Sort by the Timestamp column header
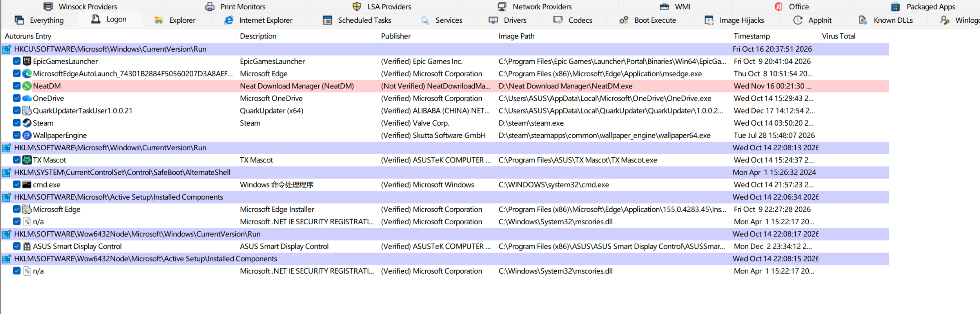 [x=774, y=36]
